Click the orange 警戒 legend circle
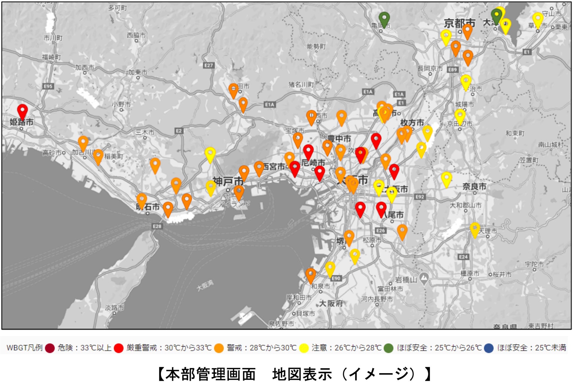The image size is (575, 392). coord(219,348)
